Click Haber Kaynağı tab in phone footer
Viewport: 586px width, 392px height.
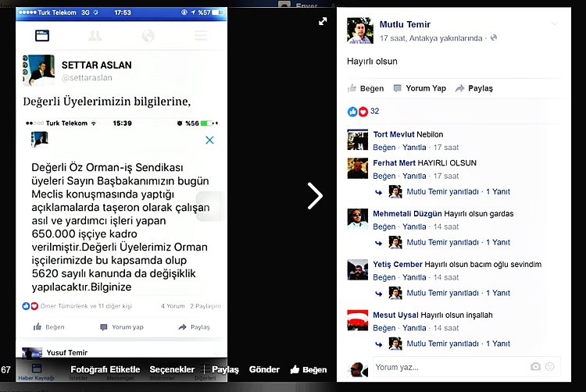tap(36, 372)
